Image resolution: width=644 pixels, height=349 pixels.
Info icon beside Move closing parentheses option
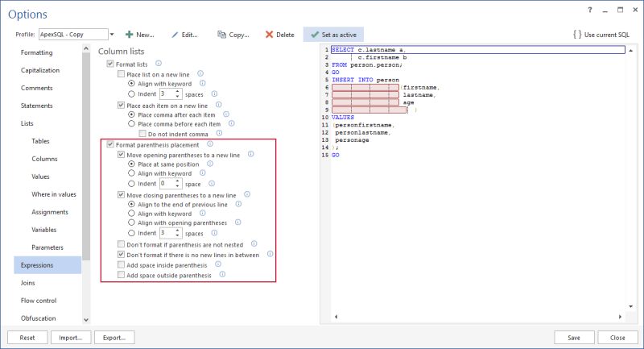tap(247, 194)
